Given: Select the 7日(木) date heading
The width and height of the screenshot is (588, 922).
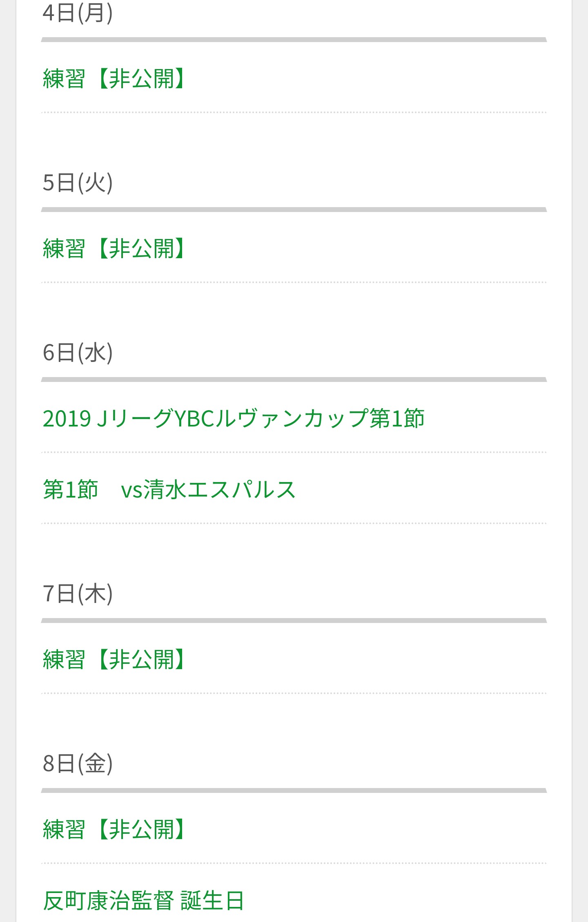Looking at the screenshot, I should [78, 594].
